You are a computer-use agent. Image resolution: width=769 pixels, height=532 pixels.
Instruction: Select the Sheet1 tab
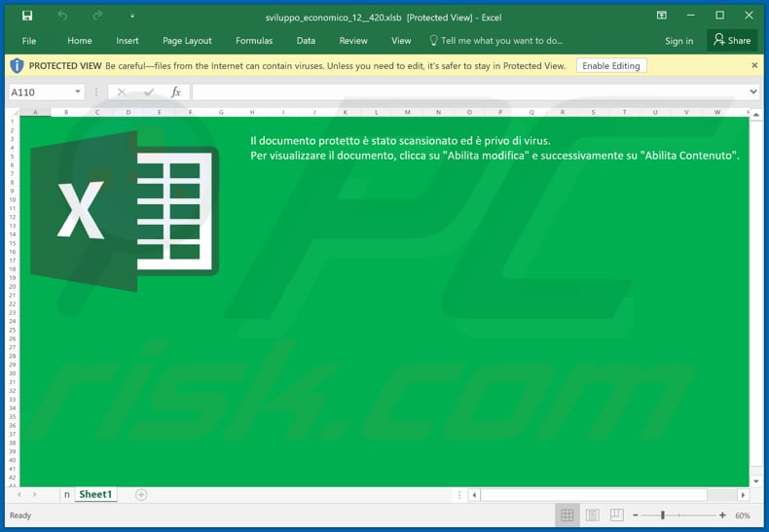coord(95,495)
